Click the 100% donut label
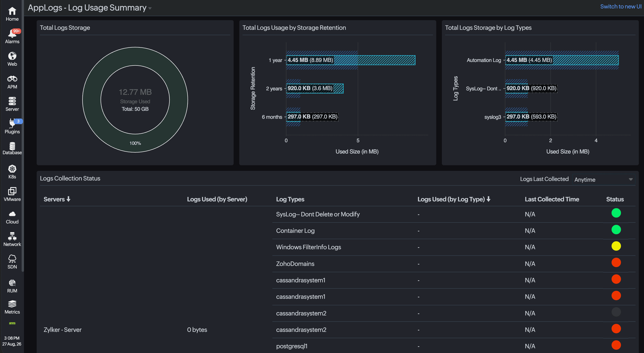Image resolution: width=644 pixels, height=353 pixels. tap(135, 143)
